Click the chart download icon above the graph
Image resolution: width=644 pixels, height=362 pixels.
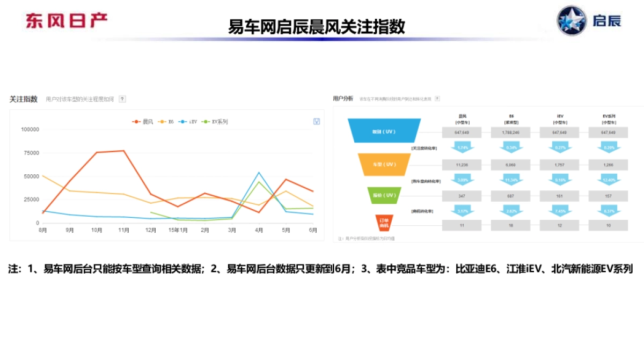pyautogui.click(x=316, y=121)
